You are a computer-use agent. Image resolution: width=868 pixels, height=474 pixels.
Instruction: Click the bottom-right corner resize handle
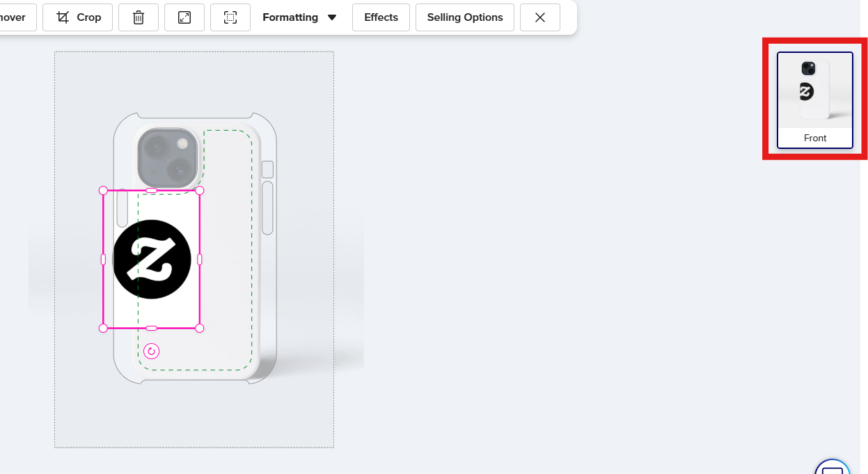tap(200, 328)
